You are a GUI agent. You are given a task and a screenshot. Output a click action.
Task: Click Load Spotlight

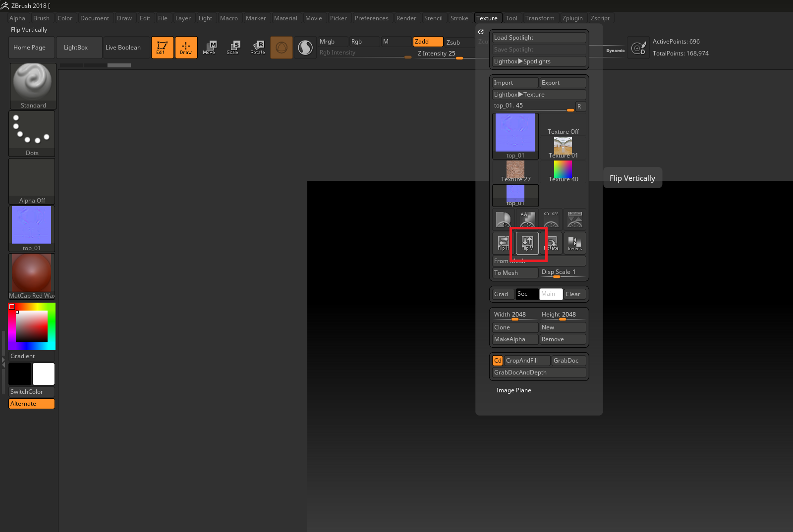[x=539, y=38]
